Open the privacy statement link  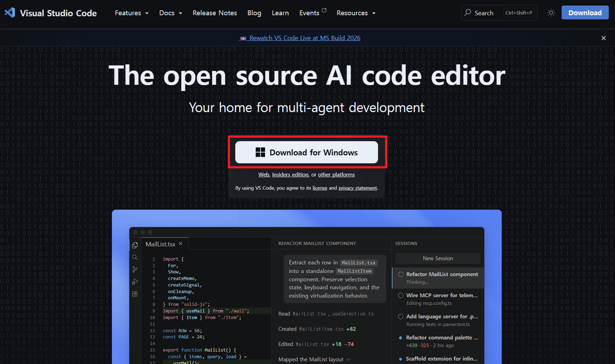coord(358,188)
